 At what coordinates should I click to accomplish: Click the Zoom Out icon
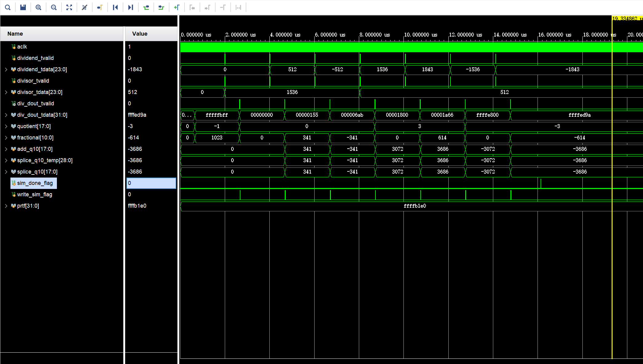tap(54, 7)
